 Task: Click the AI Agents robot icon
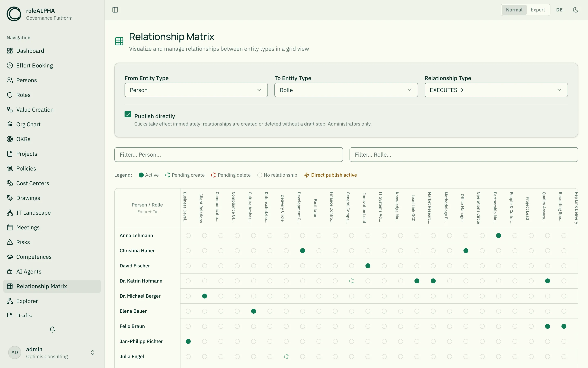tap(10, 272)
